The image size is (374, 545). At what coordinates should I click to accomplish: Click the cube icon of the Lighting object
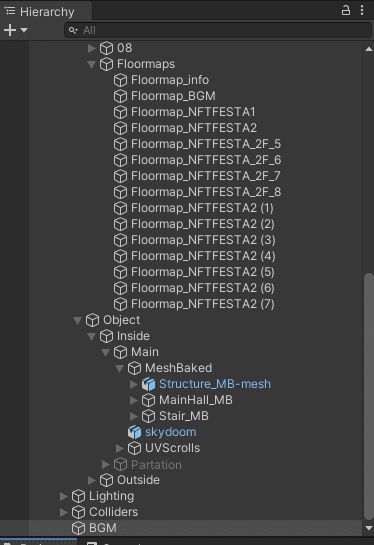(x=79, y=496)
